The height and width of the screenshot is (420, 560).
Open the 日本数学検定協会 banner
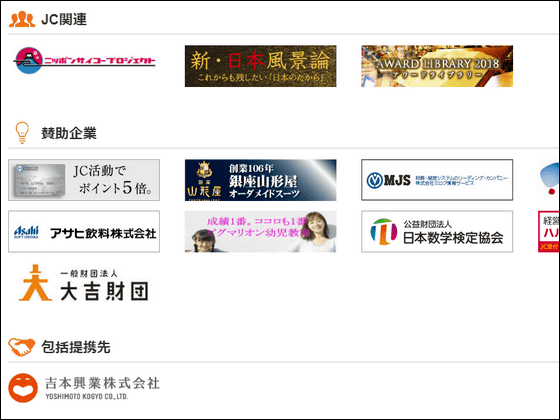(x=437, y=231)
